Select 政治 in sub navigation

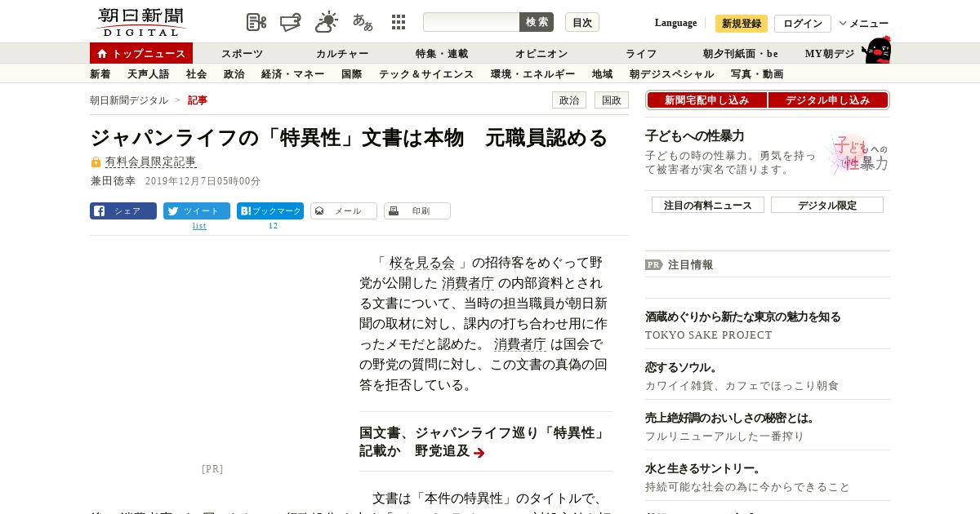click(x=234, y=74)
